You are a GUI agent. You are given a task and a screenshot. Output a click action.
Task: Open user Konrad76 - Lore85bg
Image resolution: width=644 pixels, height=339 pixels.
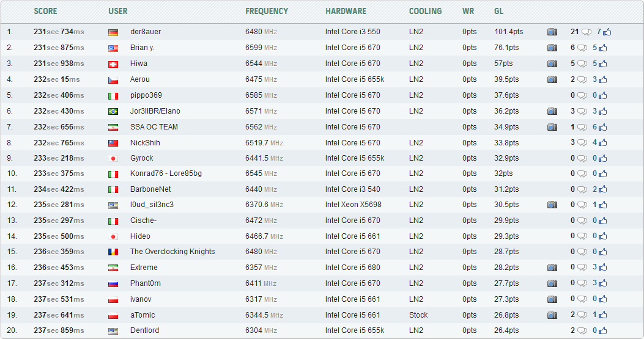(x=166, y=173)
